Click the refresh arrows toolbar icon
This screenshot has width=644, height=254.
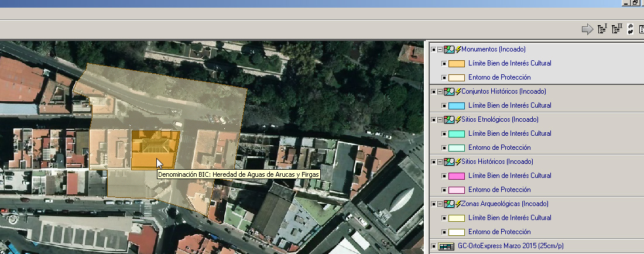[x=631, y=29]
